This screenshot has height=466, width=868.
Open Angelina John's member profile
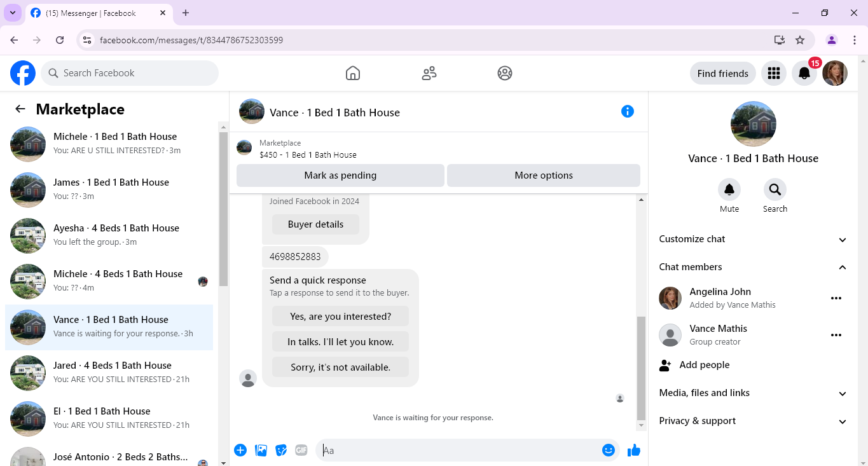[720, 292]
